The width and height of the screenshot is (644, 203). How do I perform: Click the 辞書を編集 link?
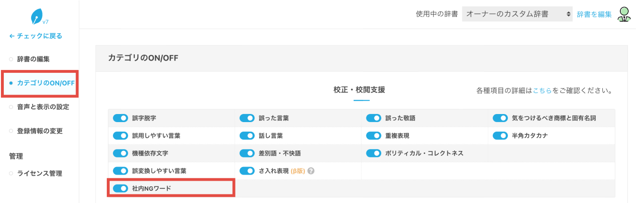[x=594, y=14]
